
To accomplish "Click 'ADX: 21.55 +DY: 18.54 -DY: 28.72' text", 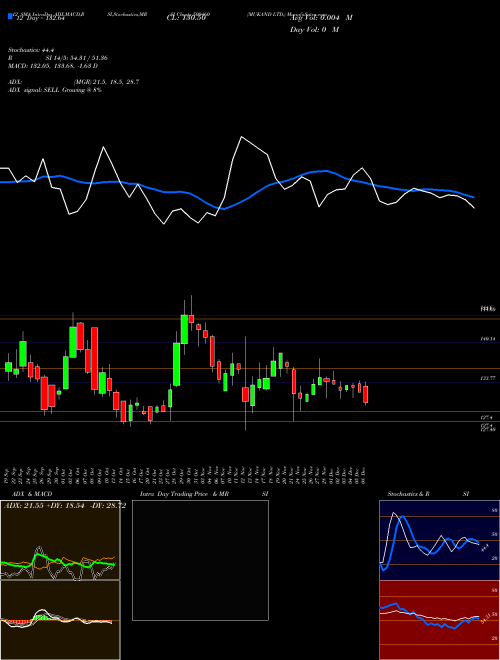I will 65,506.
